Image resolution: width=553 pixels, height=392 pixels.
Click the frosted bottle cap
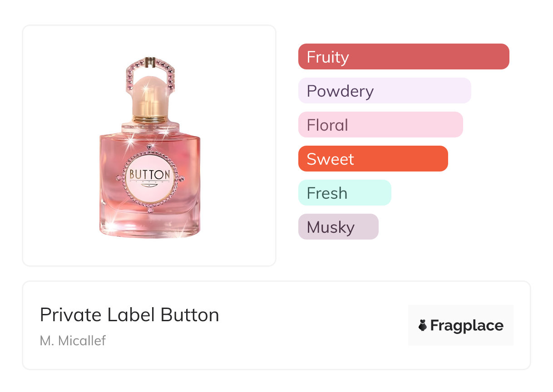[150, 93]
